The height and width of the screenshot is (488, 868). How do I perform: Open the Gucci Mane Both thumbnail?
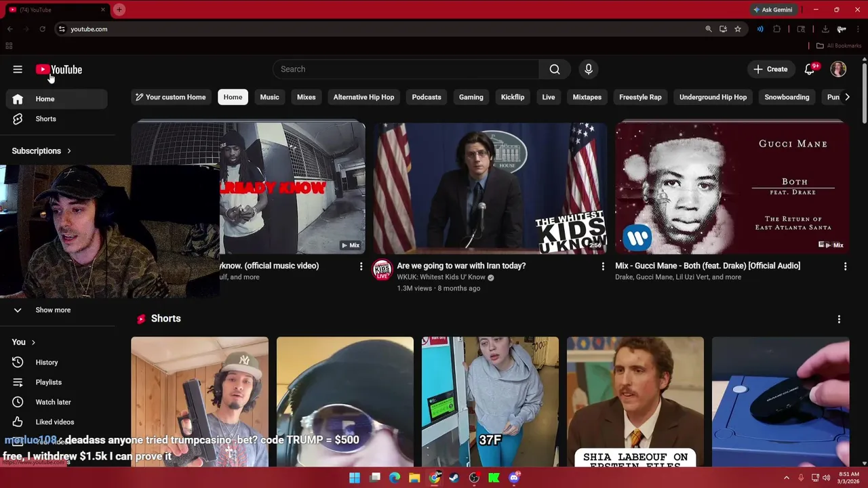pyautogui.click(x=732, y=188)
